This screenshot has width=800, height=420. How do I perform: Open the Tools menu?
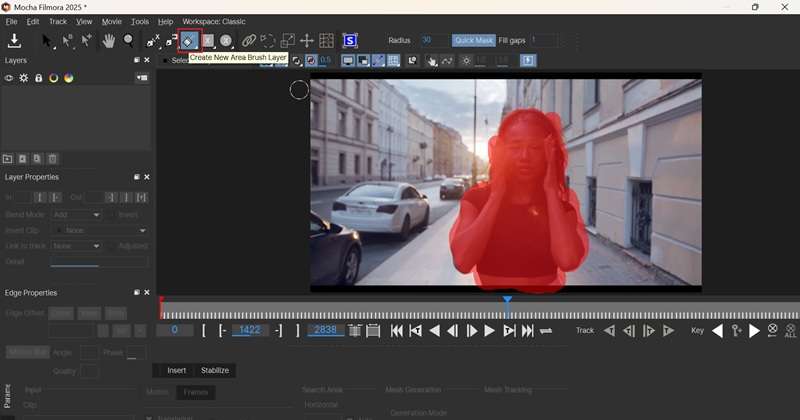[140, 21]
